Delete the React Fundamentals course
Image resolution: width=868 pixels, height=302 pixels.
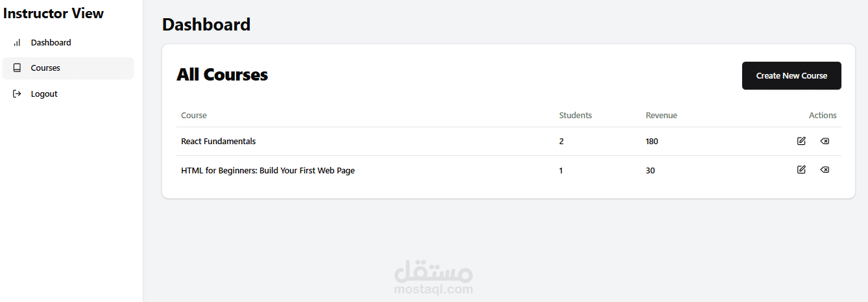click(x=825, y=141)
